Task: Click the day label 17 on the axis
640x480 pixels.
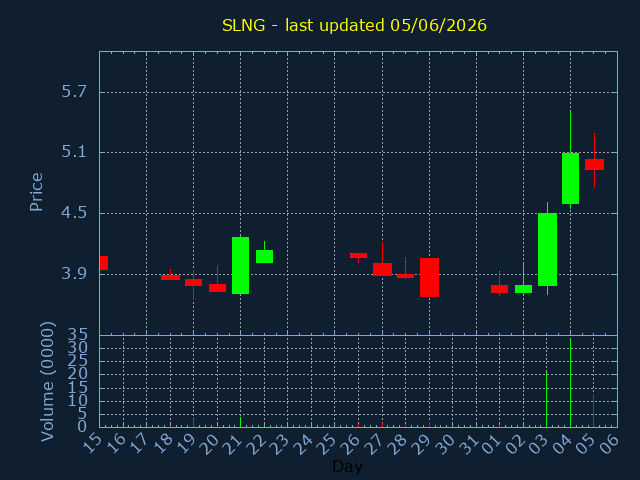Action: [x=142, y=444]
